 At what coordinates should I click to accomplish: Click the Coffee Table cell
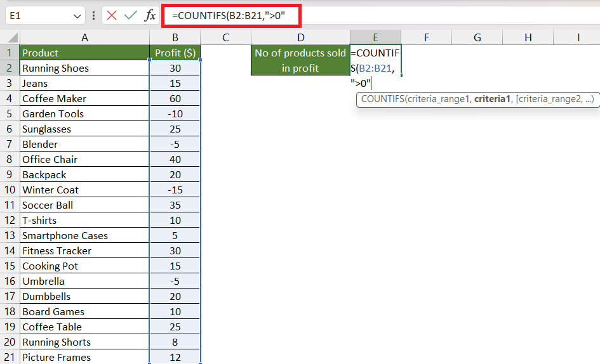point(84,327)
